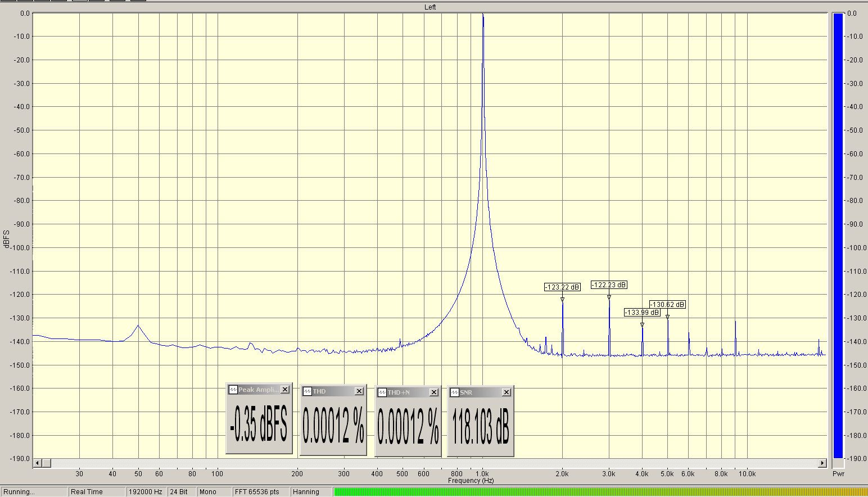Click the Frequency (Hz) axis label
Screen dimensions: 868x497
(x=471, y=481)
